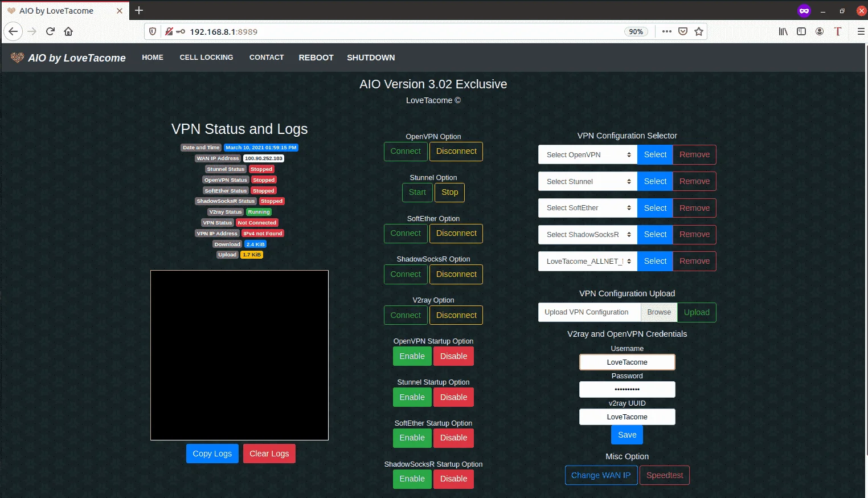This screenshot has height=498, width=868.
Task: Enable SoftEther startup option
Action: click(x=412, y=438)
